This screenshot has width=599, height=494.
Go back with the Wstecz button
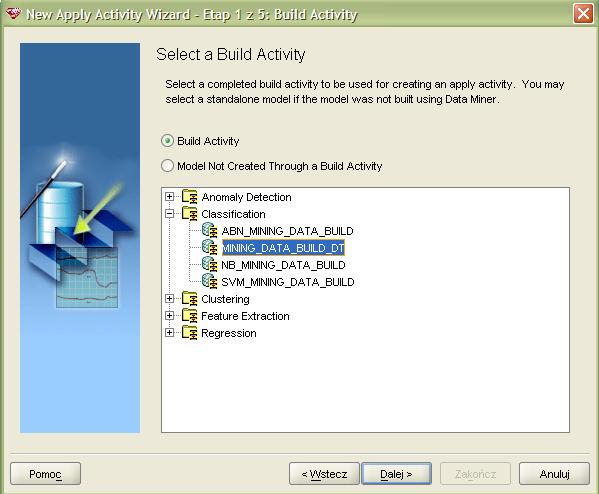click(324, 474)
